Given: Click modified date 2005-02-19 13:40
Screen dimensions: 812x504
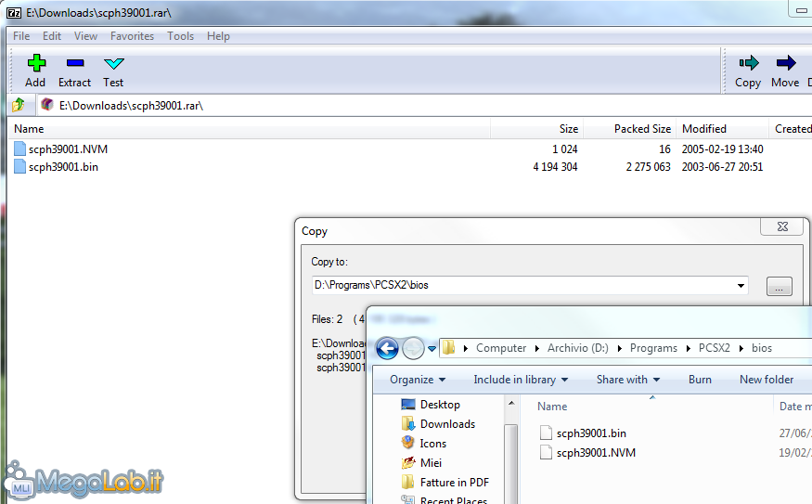Looking at the screenshot, I should [722, 149].
